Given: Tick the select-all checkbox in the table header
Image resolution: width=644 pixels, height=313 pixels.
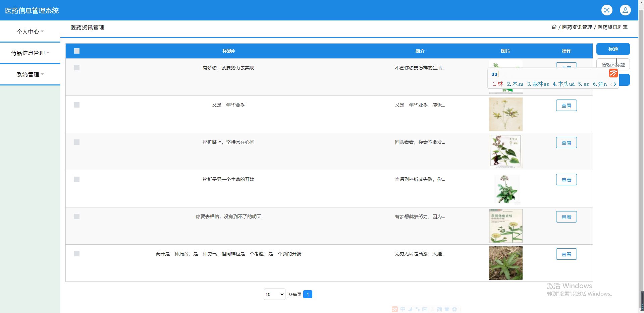Looking at the screenshot, I should (77, 51).
